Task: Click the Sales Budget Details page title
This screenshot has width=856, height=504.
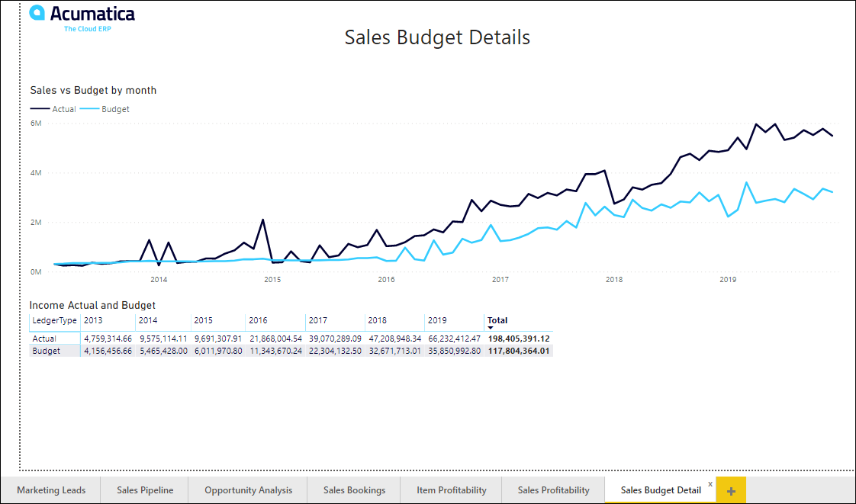Action: point(437,37)
